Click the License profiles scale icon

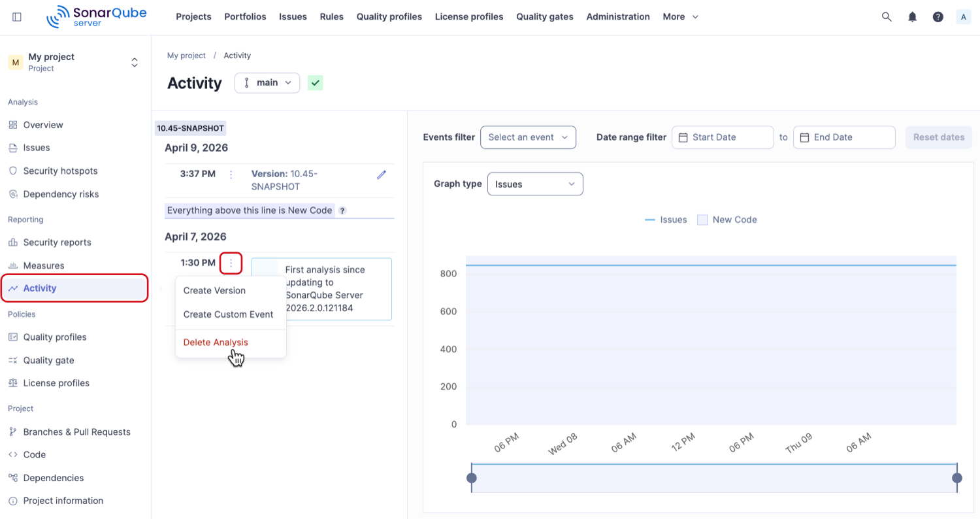(12, 383)
